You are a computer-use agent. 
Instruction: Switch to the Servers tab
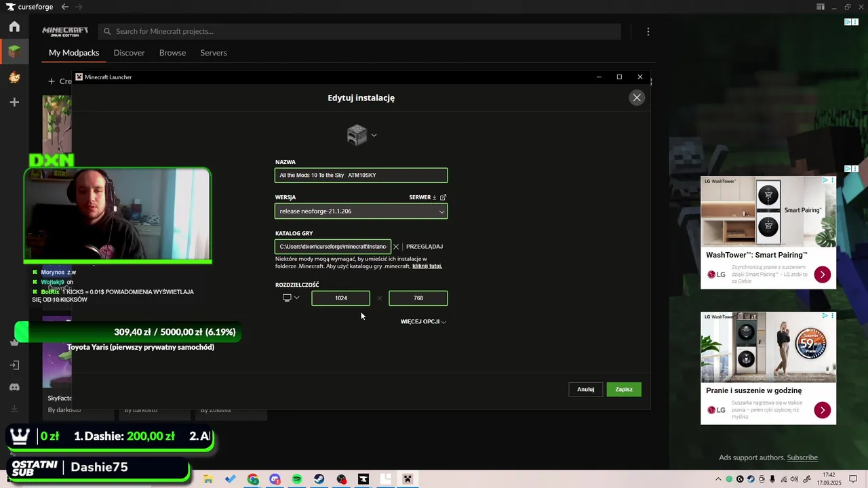pos(214,53)
